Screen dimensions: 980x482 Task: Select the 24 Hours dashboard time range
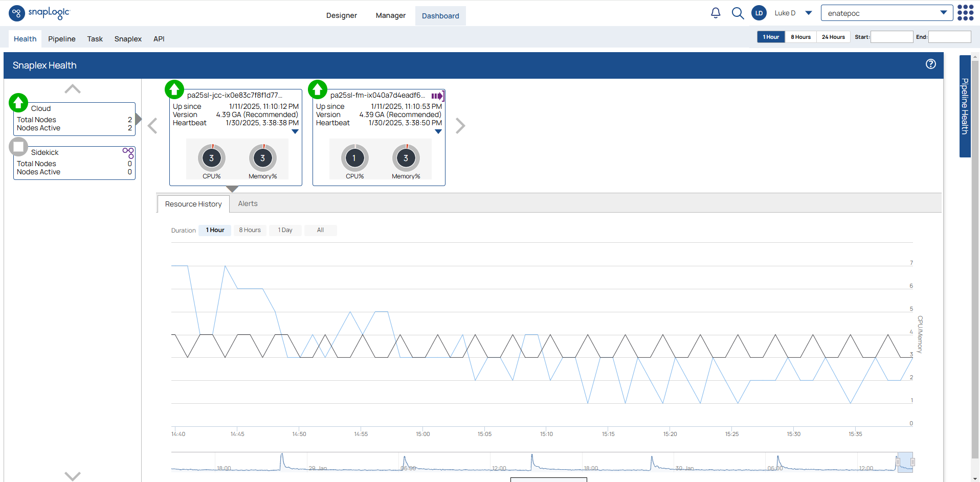pyautogui.click(x=833, y=37)
